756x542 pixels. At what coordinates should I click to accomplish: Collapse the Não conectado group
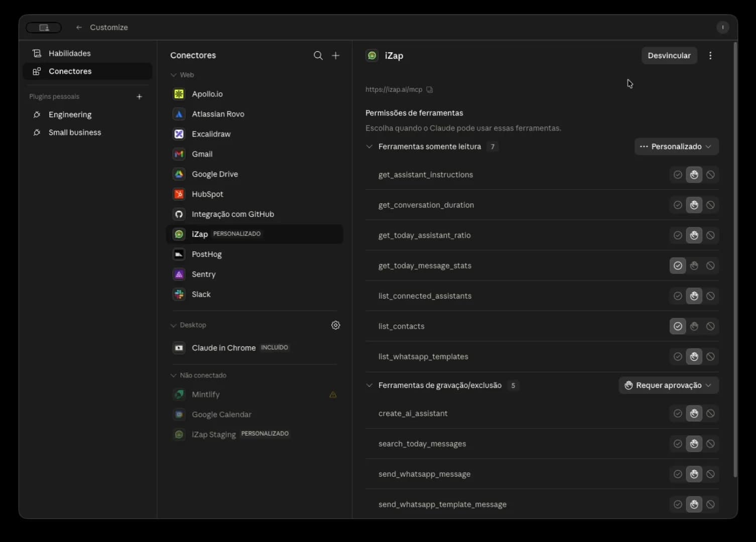[174, 375]
